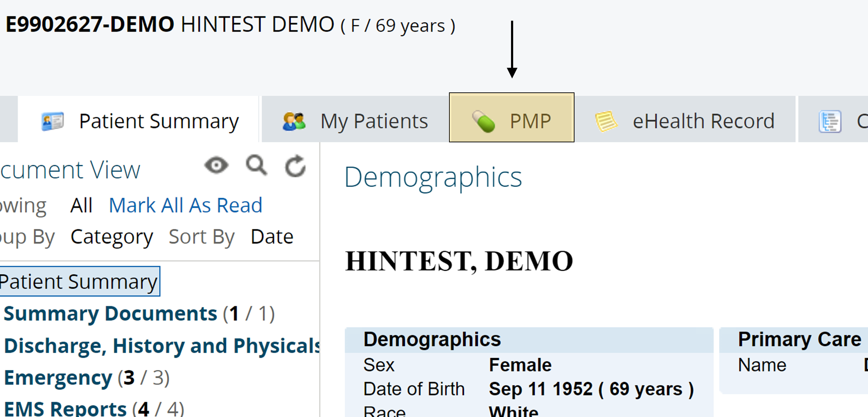Click the My Patients people icon
Screen dimensions: 868x417
pyautogui.click(x=294, y=121)
